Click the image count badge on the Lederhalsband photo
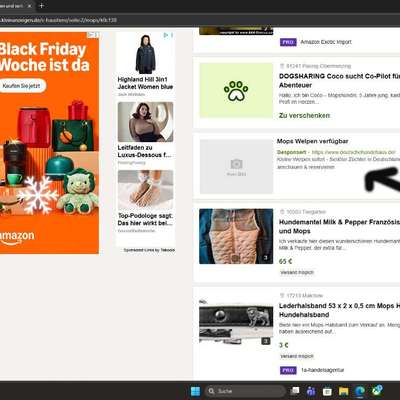400x400 pixels. coord(266,341)
